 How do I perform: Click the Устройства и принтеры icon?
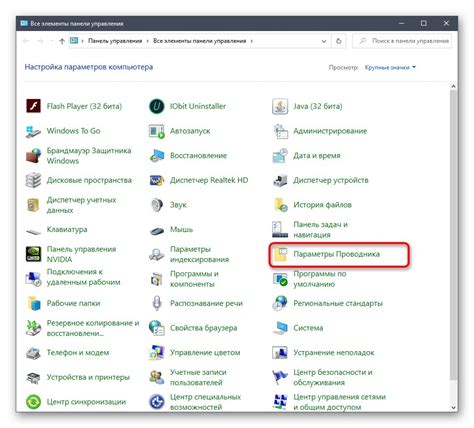pyautogui.click(x=33, y=377)
